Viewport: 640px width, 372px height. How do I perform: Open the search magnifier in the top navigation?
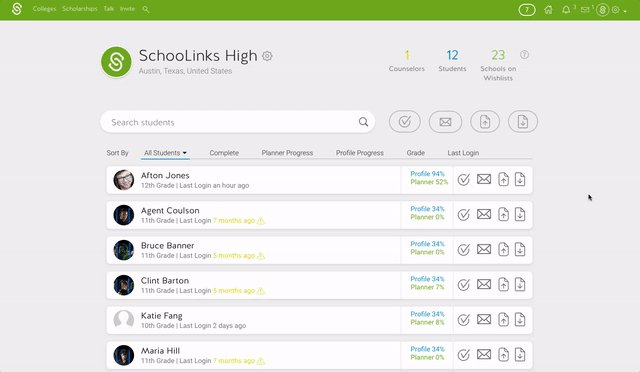tap(145, 9)
